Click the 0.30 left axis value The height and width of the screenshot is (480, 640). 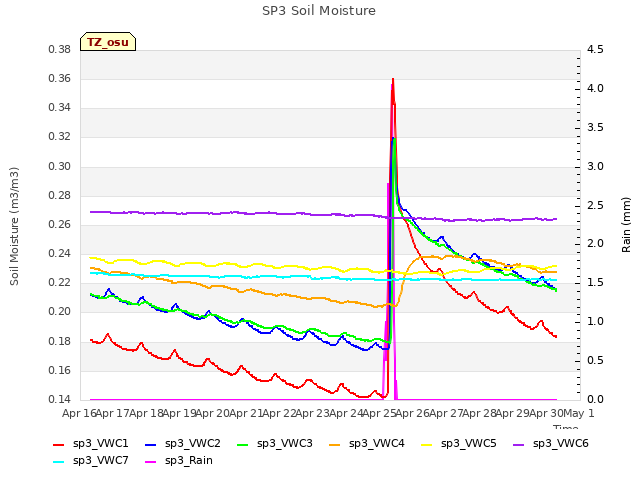(60, 167)
